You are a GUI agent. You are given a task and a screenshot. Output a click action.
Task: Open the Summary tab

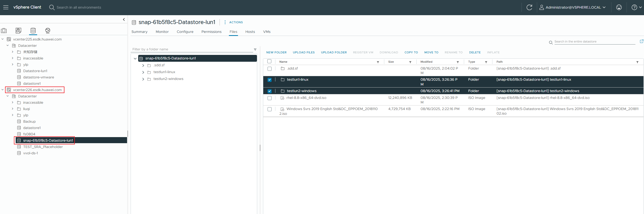coord(139,32)
